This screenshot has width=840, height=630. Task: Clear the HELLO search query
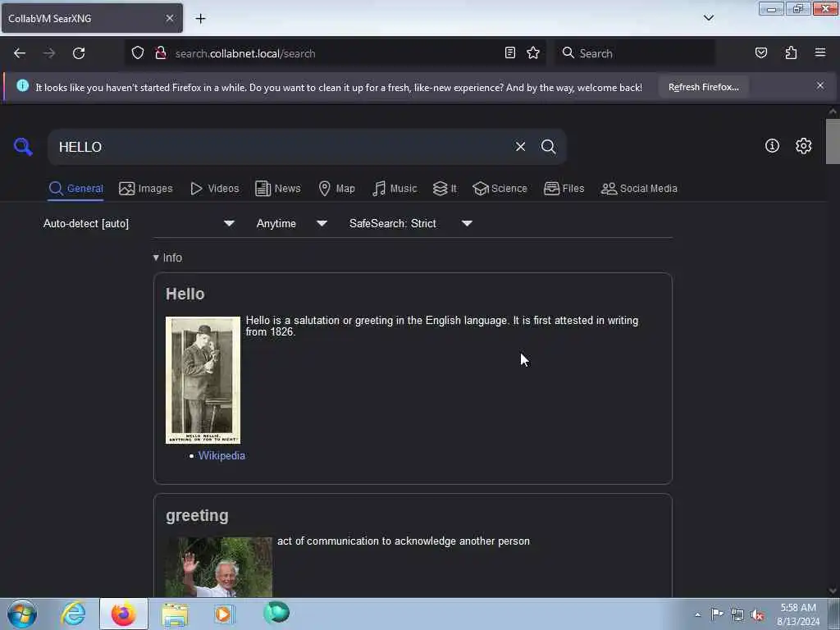520,146
